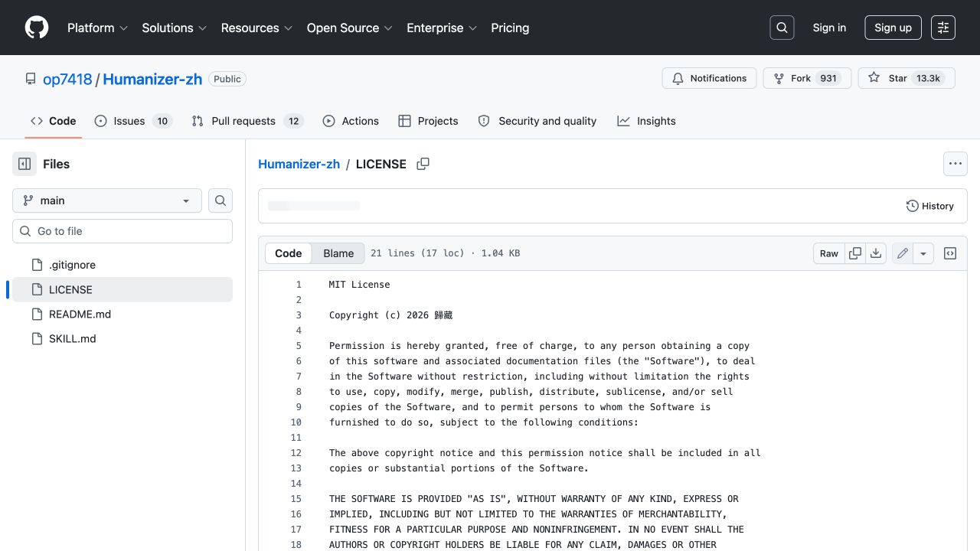Click the fork count 931

click(x=828, y=78)
